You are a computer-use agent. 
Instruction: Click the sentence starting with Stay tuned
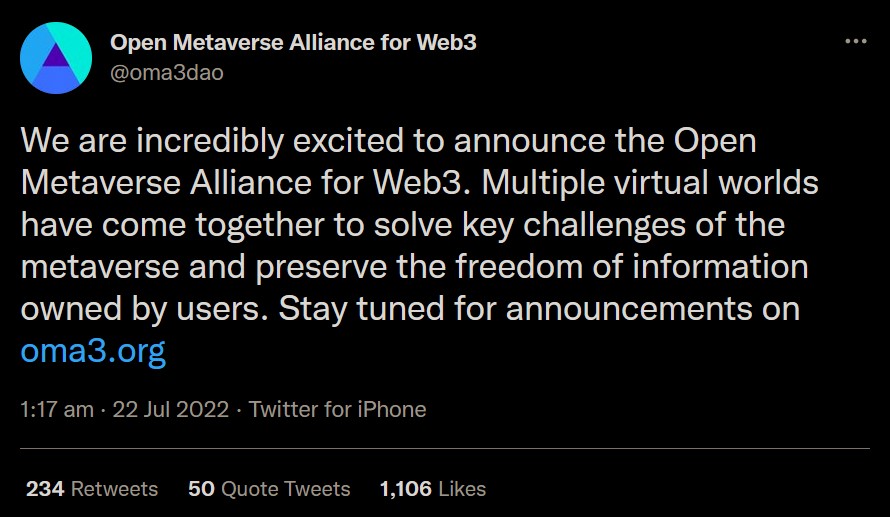point(539,309)
